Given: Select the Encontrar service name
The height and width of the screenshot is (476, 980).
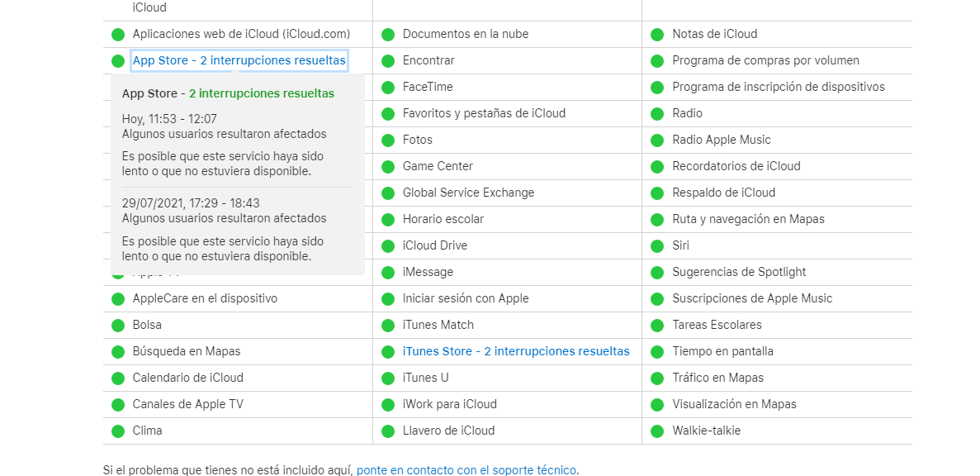Looking at the screenshot, I should click(428, 60).
